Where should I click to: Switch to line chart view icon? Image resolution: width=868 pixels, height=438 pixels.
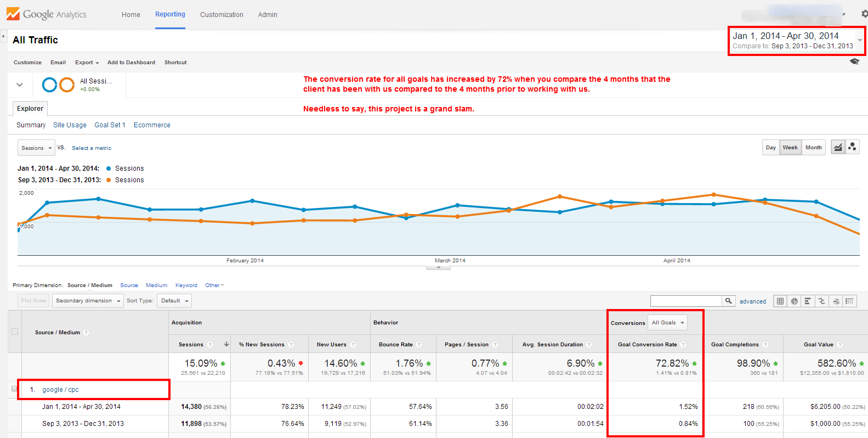tap(838, 147)
